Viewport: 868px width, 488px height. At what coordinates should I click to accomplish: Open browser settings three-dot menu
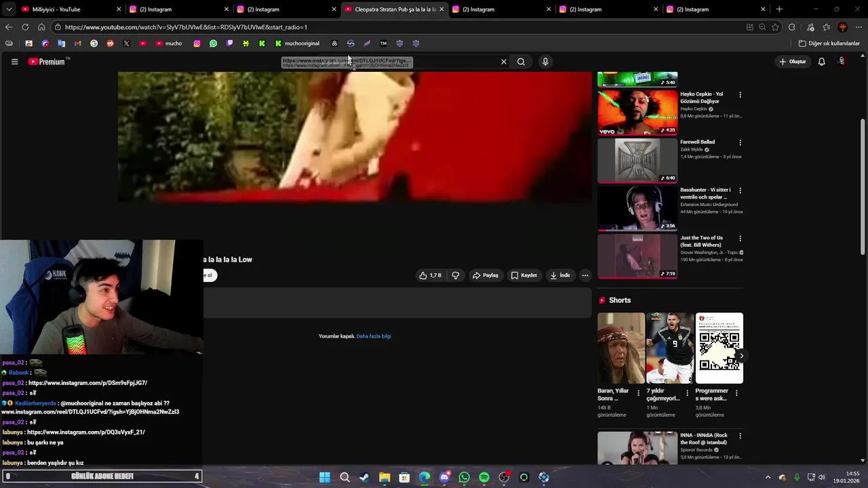pos(859,27)
